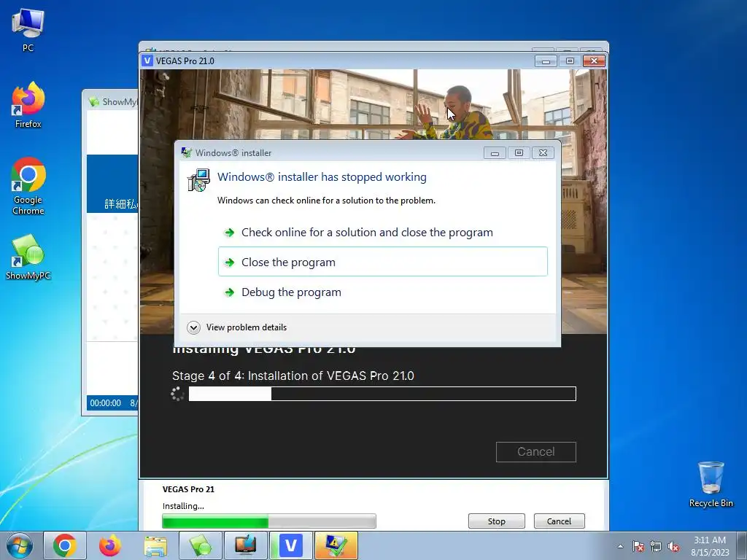Open the Google Chrome desktop shortcut
Screen dimensions: 747x560
[x=28, y=186]
